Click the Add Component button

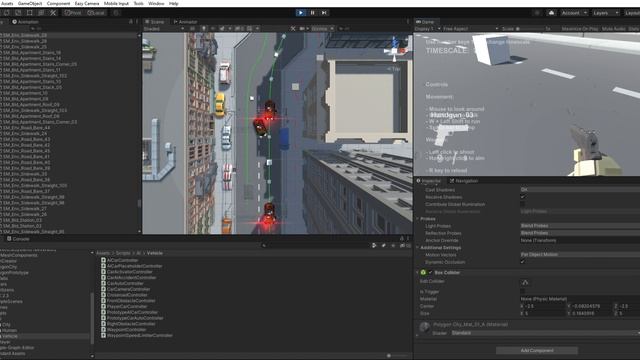(537, 350)
